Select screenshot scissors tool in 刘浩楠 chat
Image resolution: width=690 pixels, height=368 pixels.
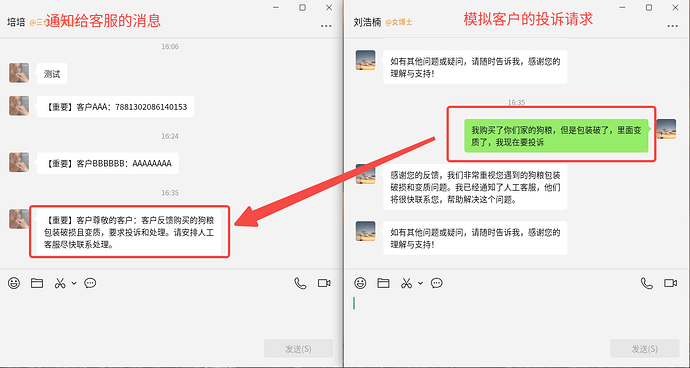tap(406, 283)
